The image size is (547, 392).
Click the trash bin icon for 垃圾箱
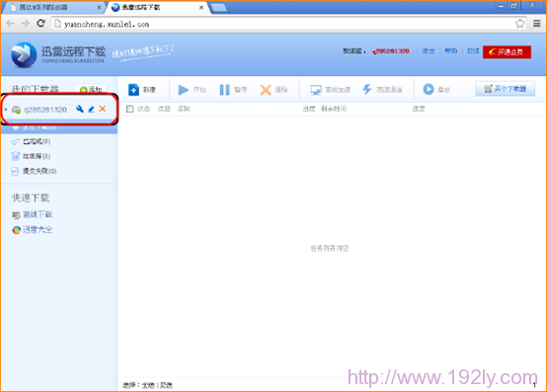[16, 156]
